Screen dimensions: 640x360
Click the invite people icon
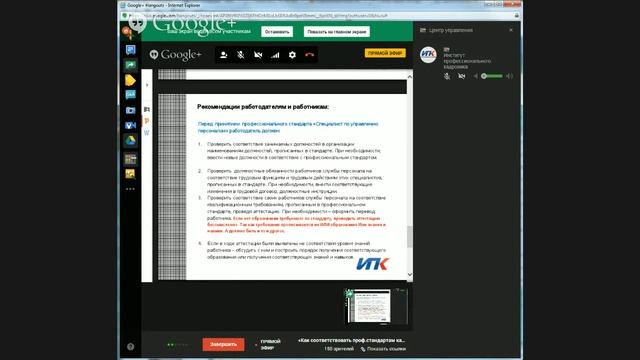(x=224, y=55)
